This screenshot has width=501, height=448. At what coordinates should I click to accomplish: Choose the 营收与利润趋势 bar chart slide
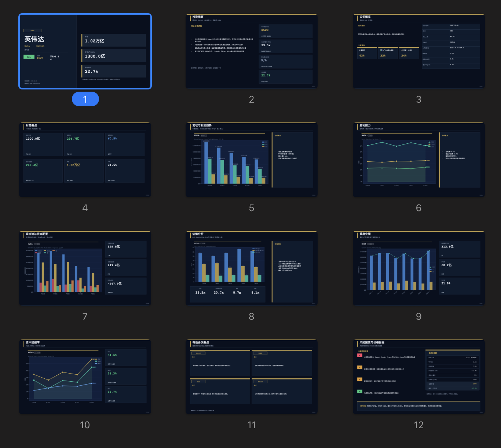click(252, 160)
